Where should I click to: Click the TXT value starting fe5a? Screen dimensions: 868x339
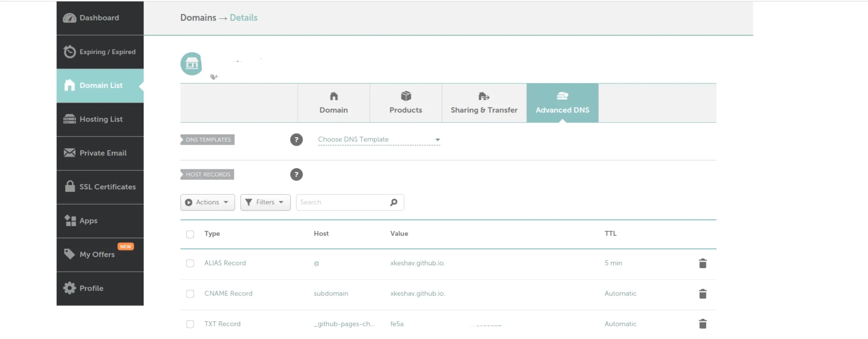coord(397,324)
